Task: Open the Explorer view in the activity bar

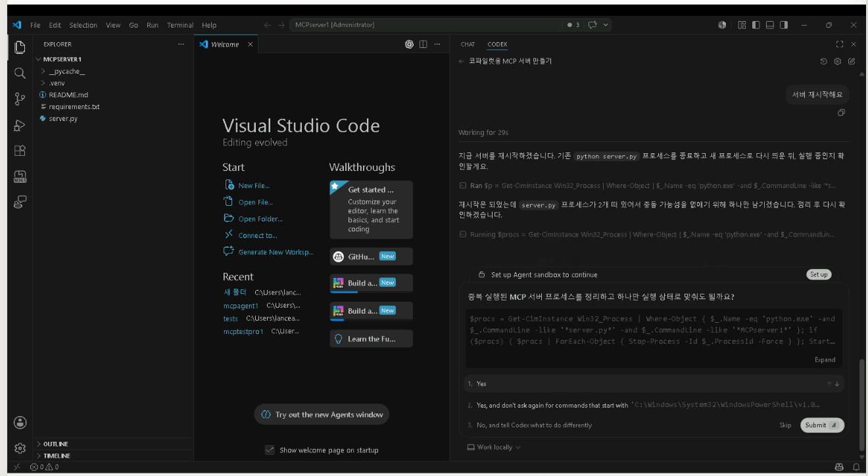Action: [x=20, y=47]
